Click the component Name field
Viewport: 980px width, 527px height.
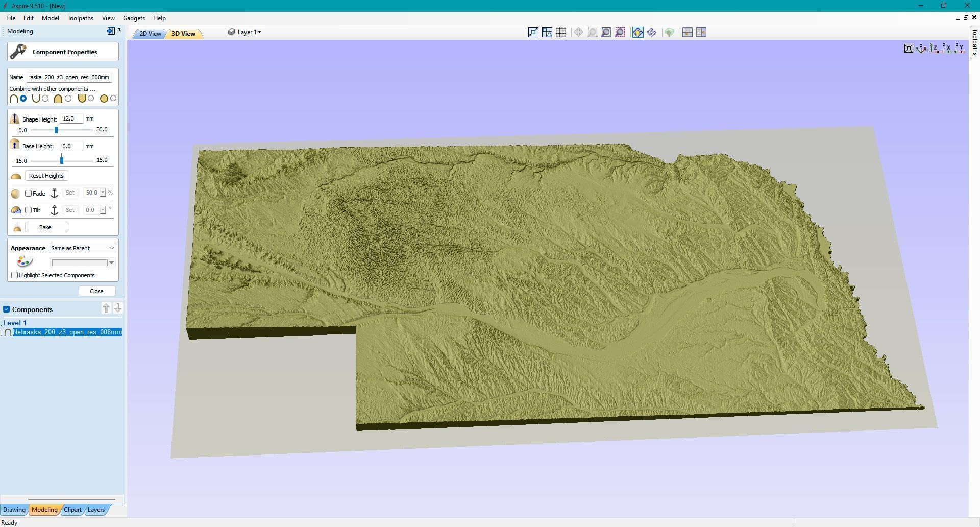tap(70, 77)
